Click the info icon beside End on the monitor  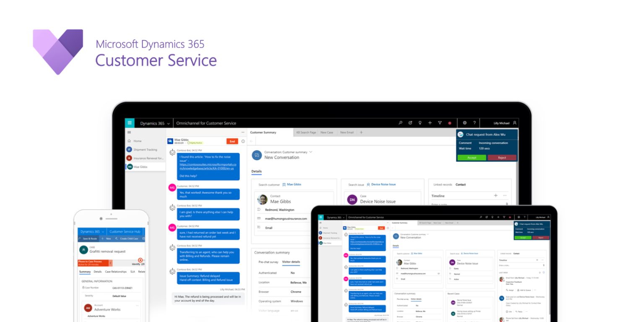[243, 141]
